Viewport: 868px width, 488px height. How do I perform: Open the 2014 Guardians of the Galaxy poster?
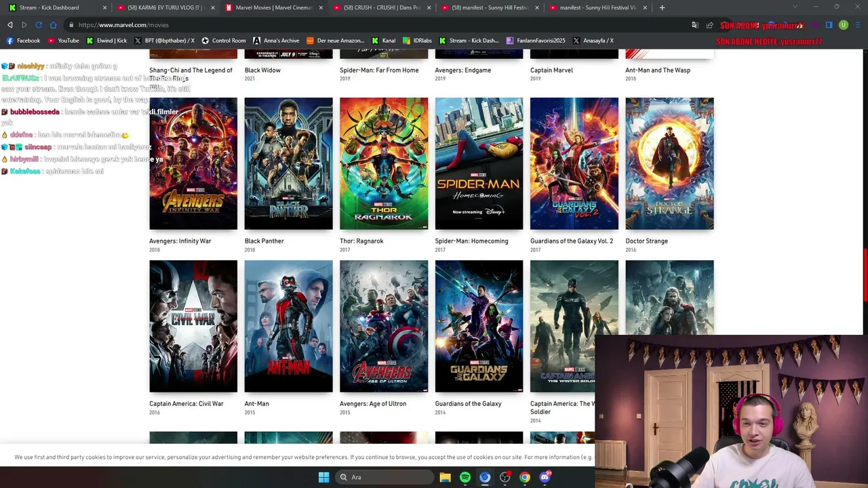click(479, 326)
